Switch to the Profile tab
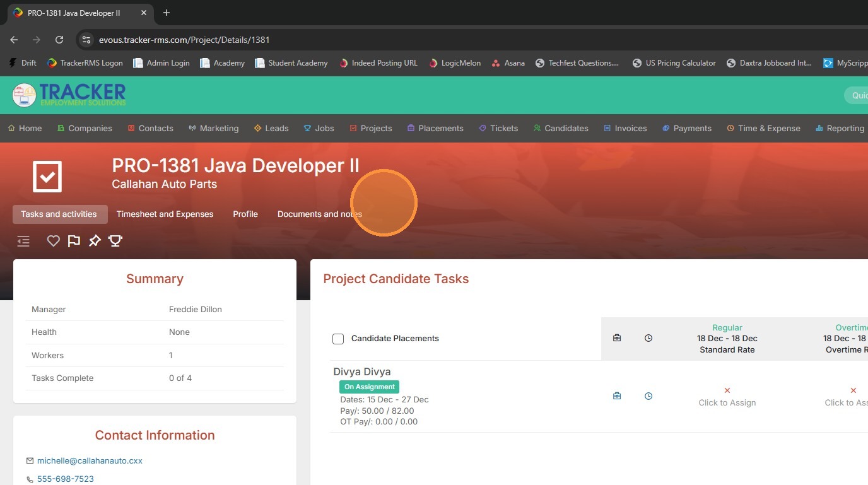This screenshot has height=485, width=868. [245, 214]
